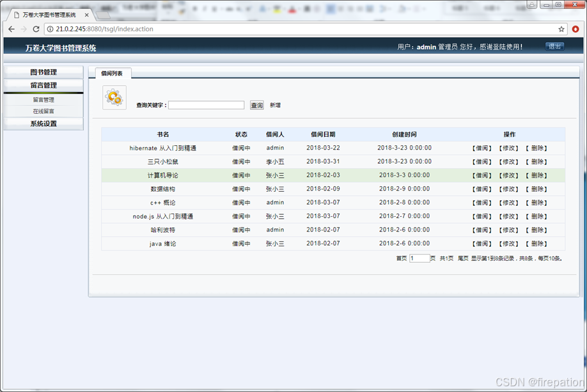Image resolution: width=587 pixels, height=392 pixels.
Task: Click the 借阅人 column header
Action: [x=275, y=134]
